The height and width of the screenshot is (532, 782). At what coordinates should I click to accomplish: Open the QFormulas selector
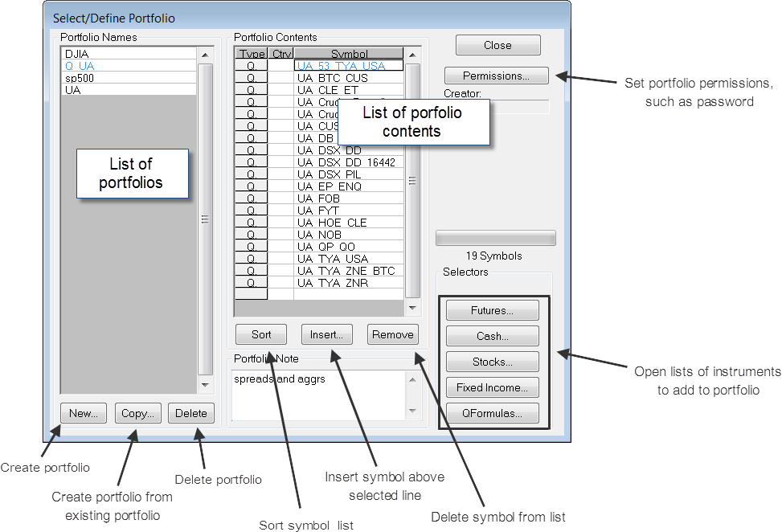point(493,413)
